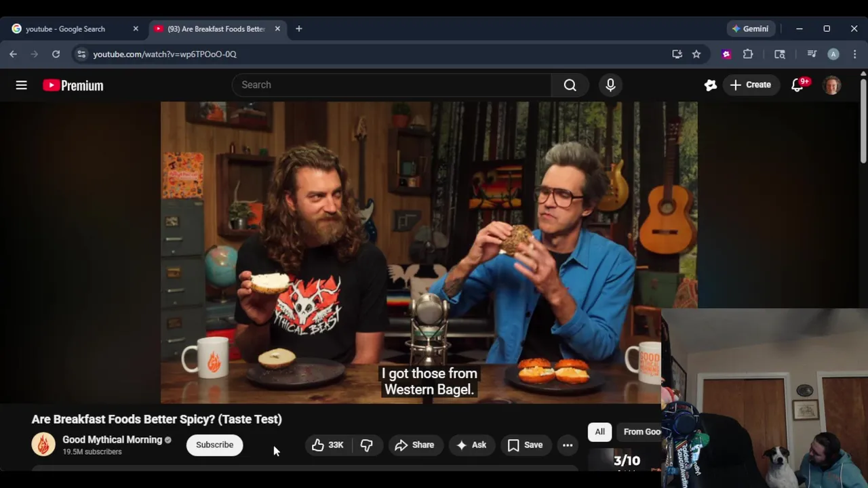This screenshot has height=488, width=868.
Task: Open the pink extension icon
Action: coord(726,54)
